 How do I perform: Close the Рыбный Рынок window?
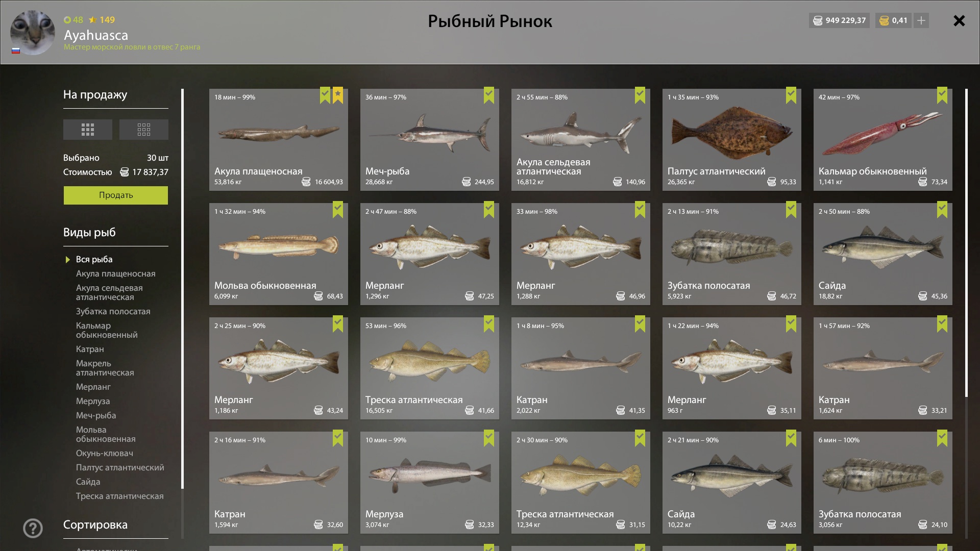pos(959,20)
